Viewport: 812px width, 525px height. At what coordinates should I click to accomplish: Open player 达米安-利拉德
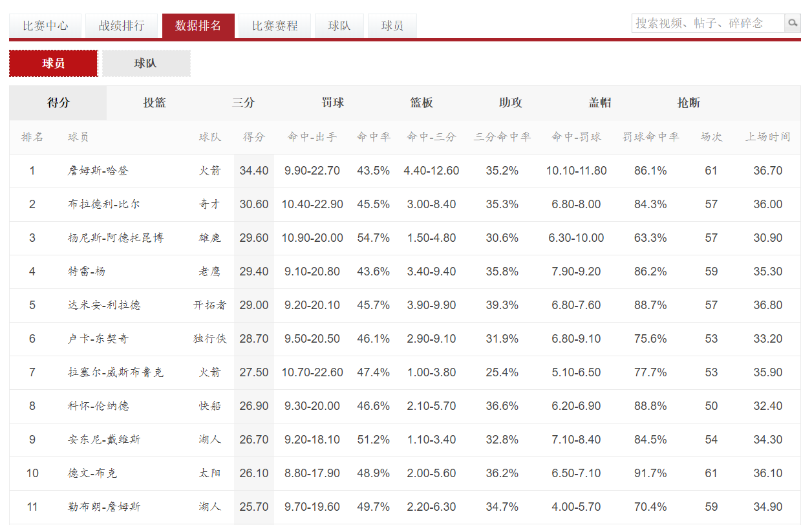[104, 305]
